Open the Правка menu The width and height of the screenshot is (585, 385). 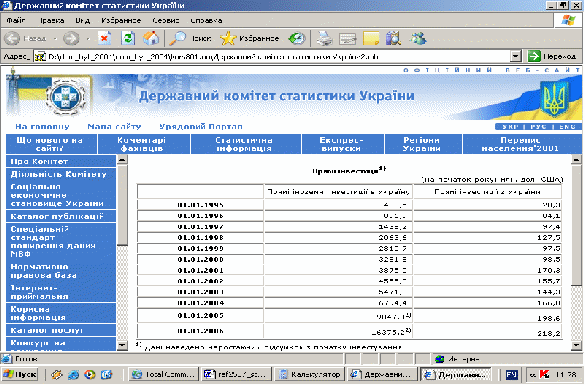[52, 21]
